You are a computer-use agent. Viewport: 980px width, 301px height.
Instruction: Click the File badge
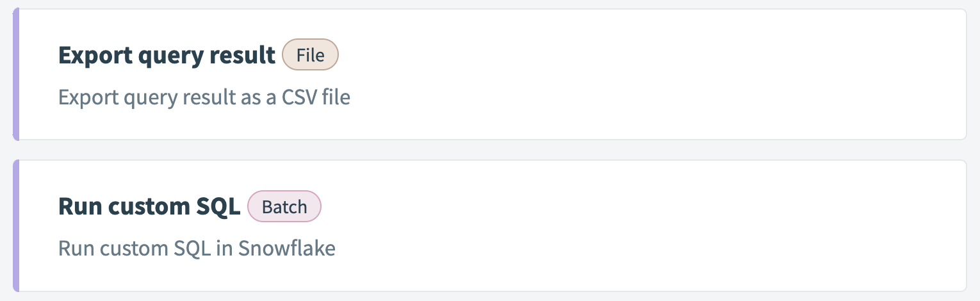(x=310, y=55)
